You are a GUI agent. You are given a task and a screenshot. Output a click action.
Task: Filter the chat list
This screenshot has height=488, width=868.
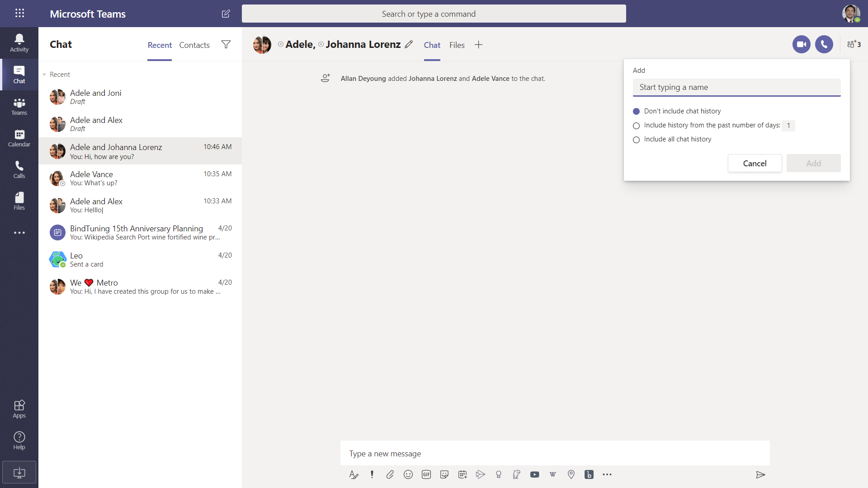tap(226, 44)
